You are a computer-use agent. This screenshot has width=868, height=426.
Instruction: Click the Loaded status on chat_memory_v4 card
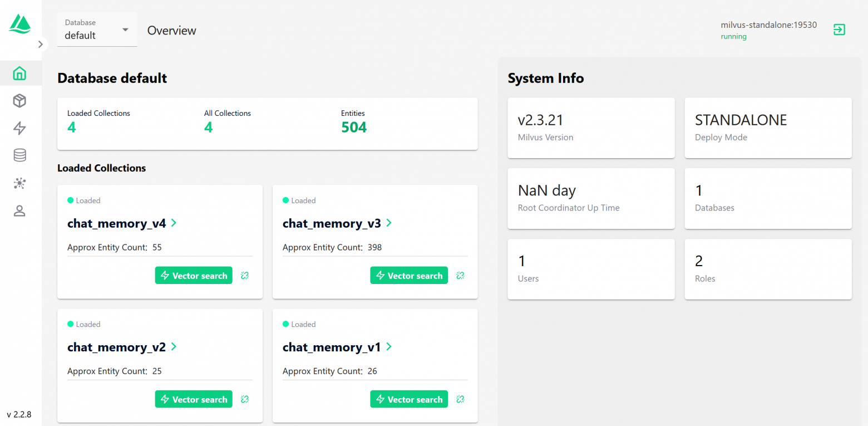[84, 200]
